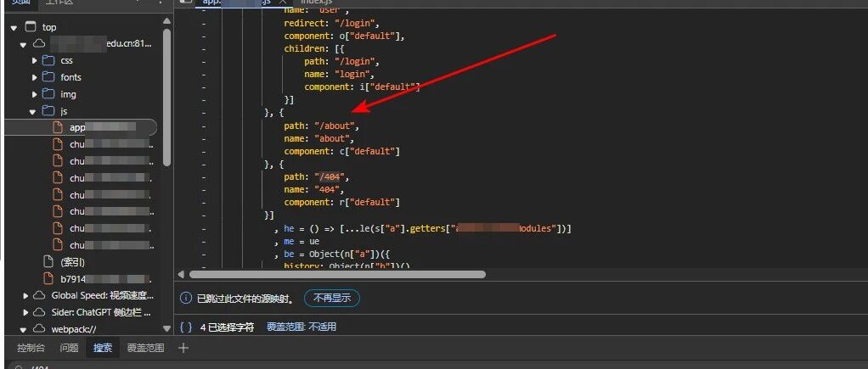Screen dimensions: 868x369
Task: Click the Sider ChatGPT cloud icon
Action: click(39, 312)
